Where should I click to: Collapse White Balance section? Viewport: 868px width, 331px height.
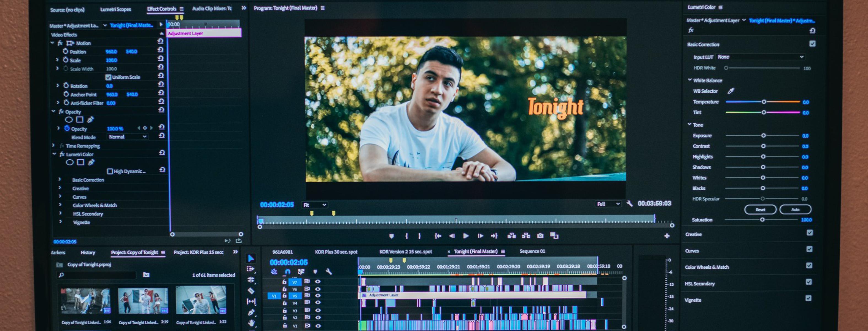pyautogui.click(x=689, y=80)
